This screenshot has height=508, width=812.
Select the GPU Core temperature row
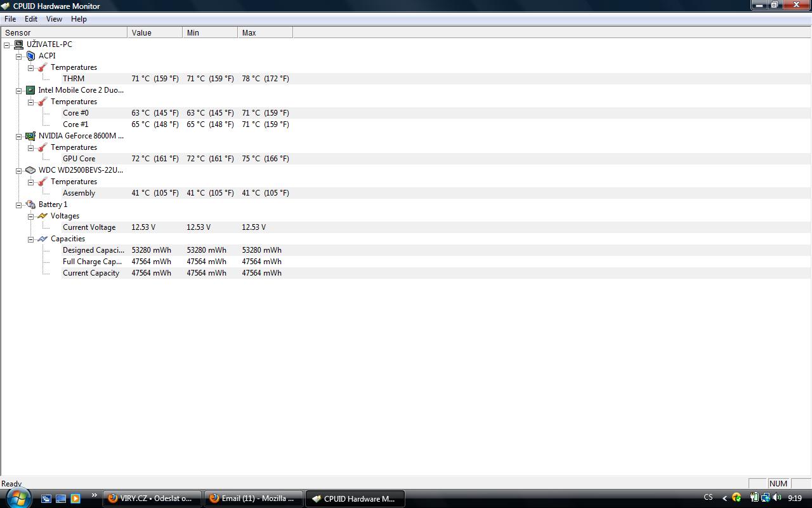(79, 159)
